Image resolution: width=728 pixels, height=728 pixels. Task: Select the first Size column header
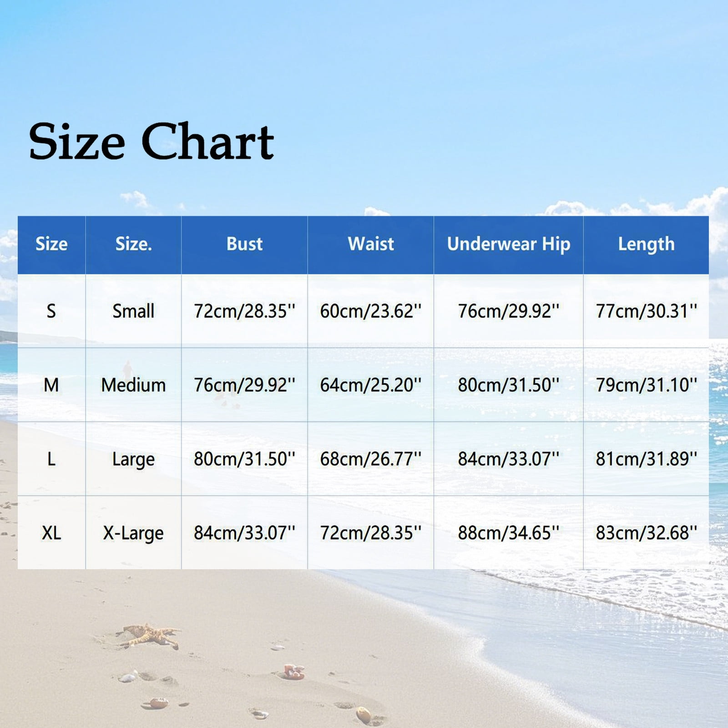51,244
